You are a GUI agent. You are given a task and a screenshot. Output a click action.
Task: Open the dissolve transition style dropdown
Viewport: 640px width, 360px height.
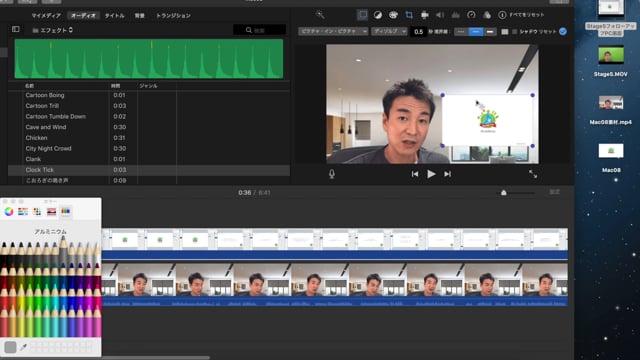[389, 31]
